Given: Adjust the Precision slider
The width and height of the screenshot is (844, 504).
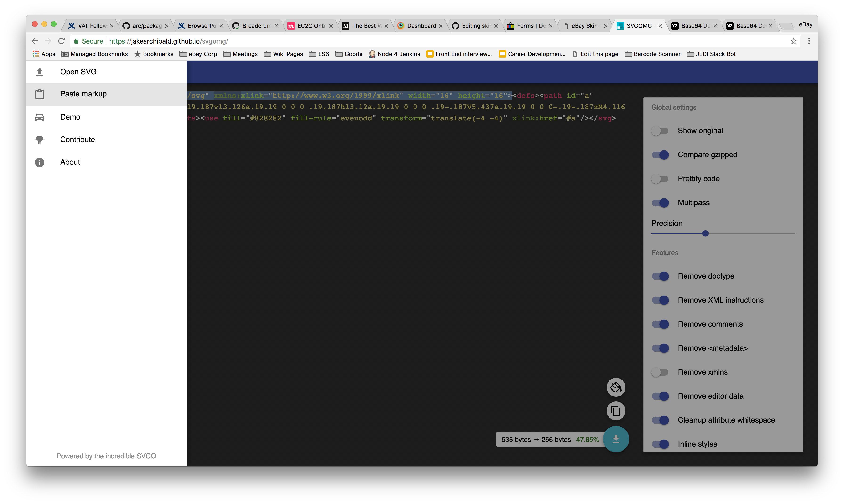Looking at the screenshot, I should 706,233.
